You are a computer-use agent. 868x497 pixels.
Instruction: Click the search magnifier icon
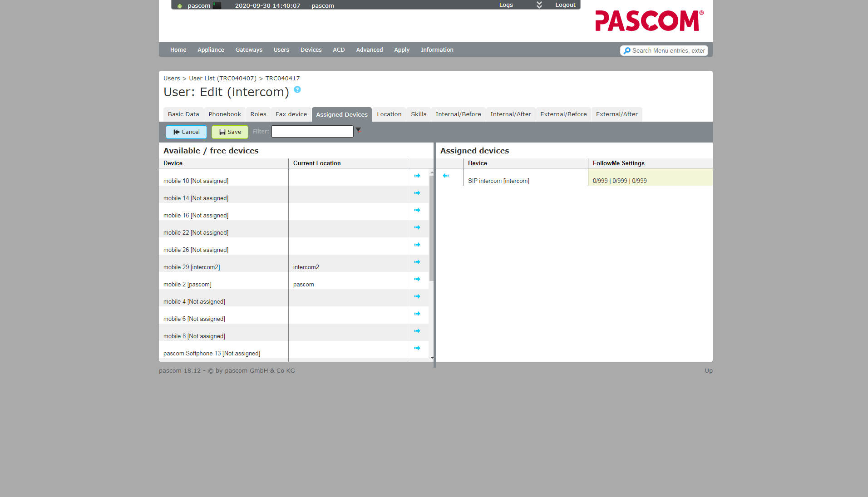tap(627, 51)
